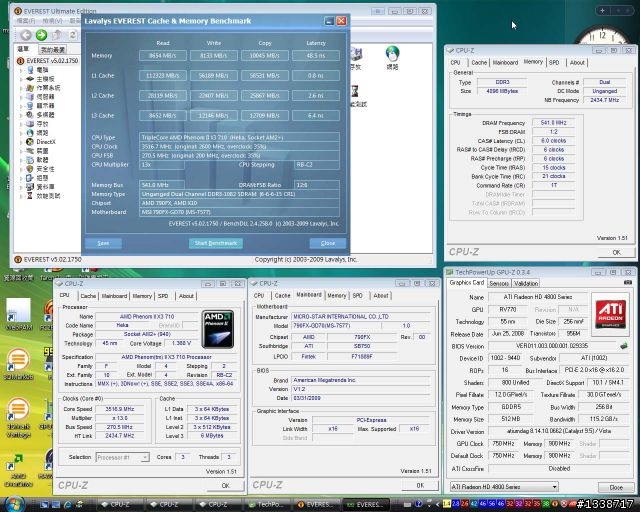Click the ATI Radeon logo in GPU-Z
The width and height of the screenshot is (640, 512).
point(610,314)
